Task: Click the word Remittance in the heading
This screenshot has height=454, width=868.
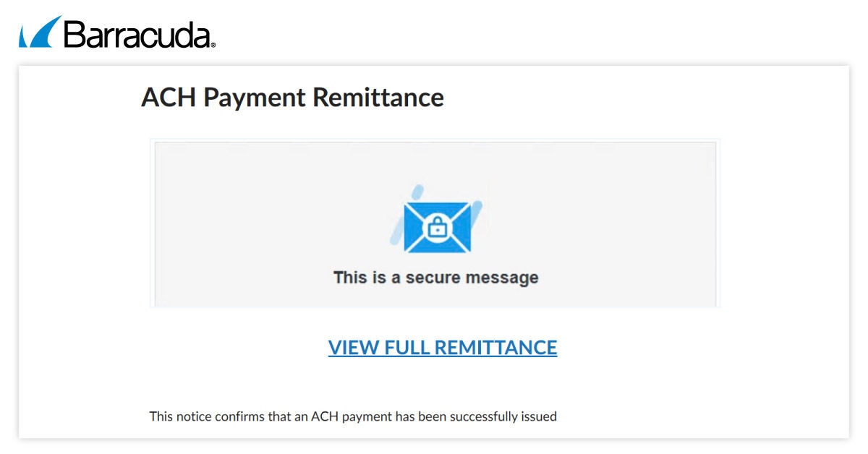Action: point(387,97)
